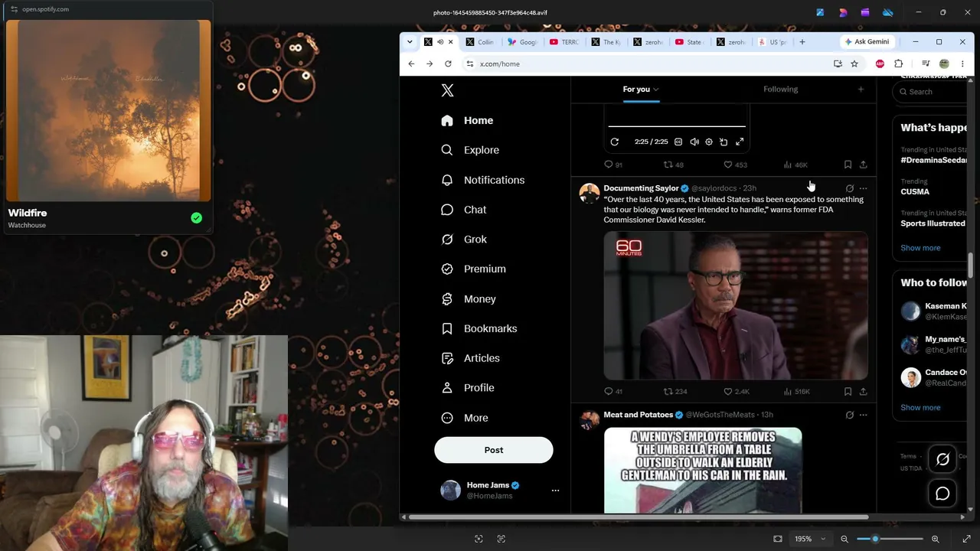Screen dimensions: 980x551
Task: Click the Articles icon in sidebar
Action: [447, 358]
